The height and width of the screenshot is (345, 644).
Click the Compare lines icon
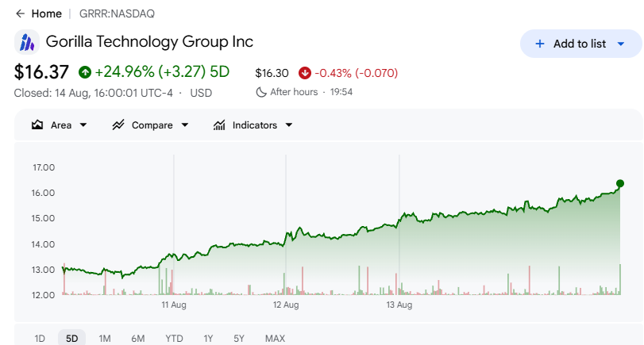coord(118,125)
